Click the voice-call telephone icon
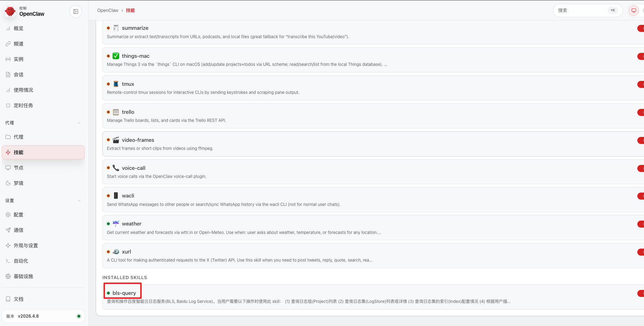 [x=116, y=168]
